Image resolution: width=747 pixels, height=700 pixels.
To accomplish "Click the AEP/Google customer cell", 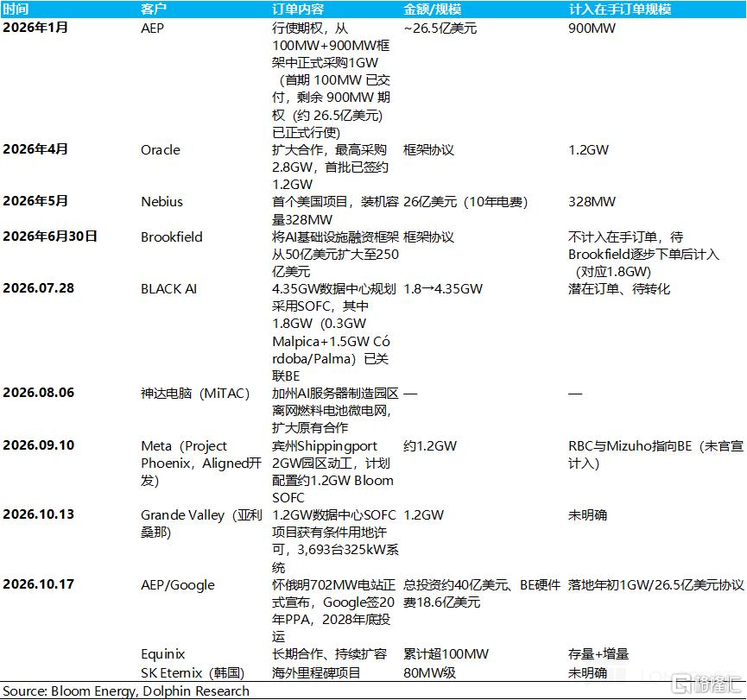I will click(178, 584).
